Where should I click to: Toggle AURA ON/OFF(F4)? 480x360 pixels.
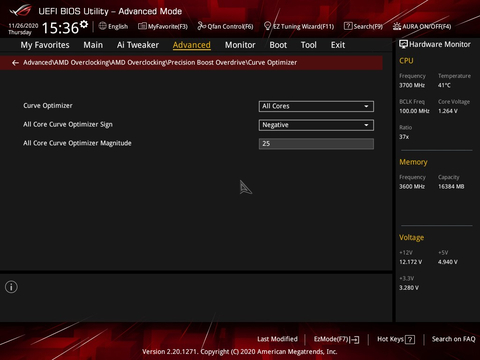point(422,26)
